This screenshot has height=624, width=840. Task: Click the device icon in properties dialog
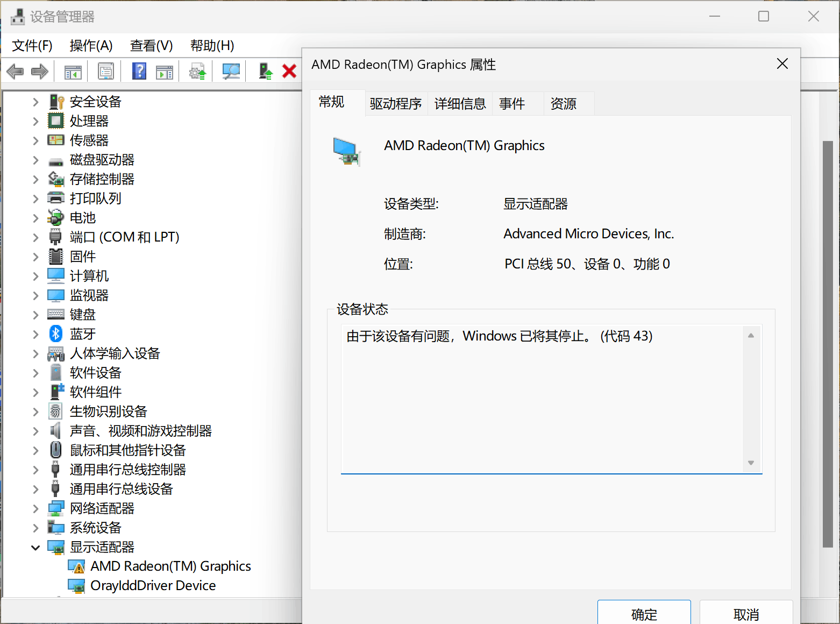click(346, 152)
